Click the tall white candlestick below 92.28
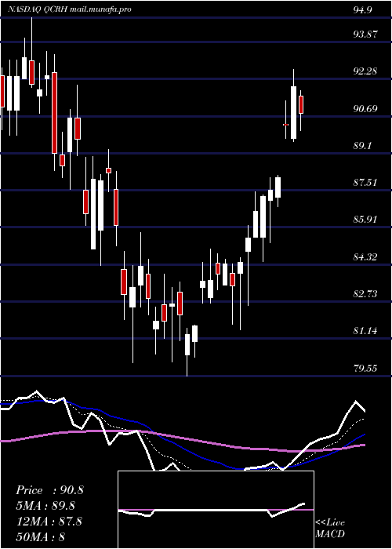Viewport: 392px width, 549px height. [293, 112]
